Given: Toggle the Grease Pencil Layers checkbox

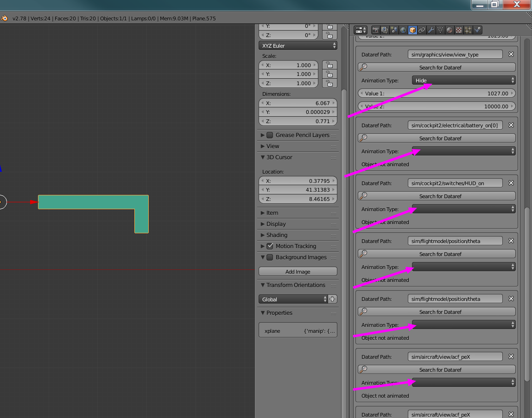Looking at the screenshot, I should (269, 135).
